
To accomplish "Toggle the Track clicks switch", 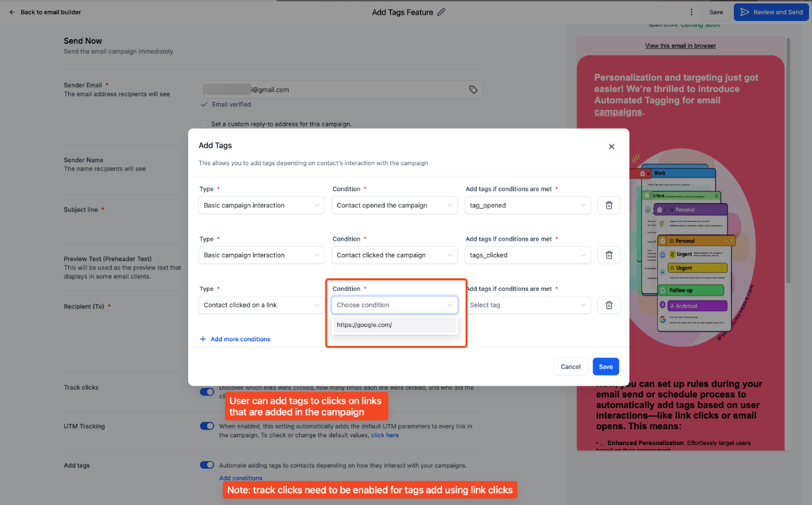I will point(207,392).
